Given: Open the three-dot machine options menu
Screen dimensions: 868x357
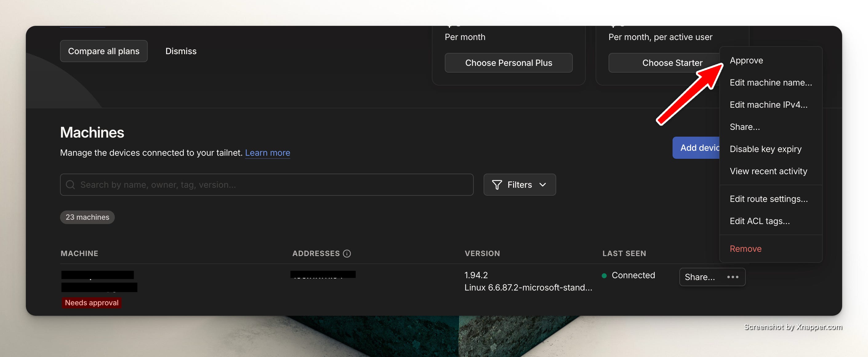Looking at the screenshot, I should pyautogui.click(x=732, y=277).
